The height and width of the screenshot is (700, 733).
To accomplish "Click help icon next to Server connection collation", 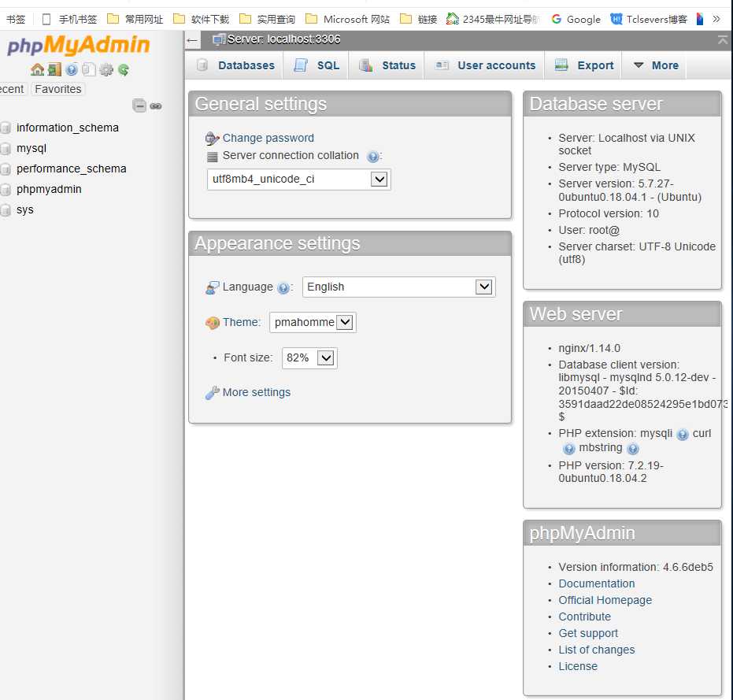I will pyautogui.click(x=372, y=156).
